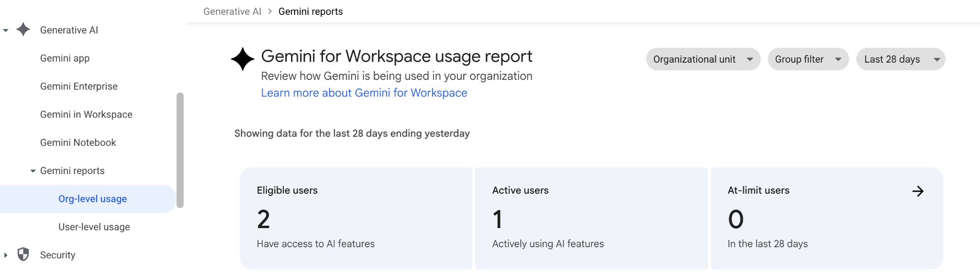The image size is (980, 274).
Task: Collapse the Generative AI sidebar section
Action: pyautogui.click(x=6, y=30)
